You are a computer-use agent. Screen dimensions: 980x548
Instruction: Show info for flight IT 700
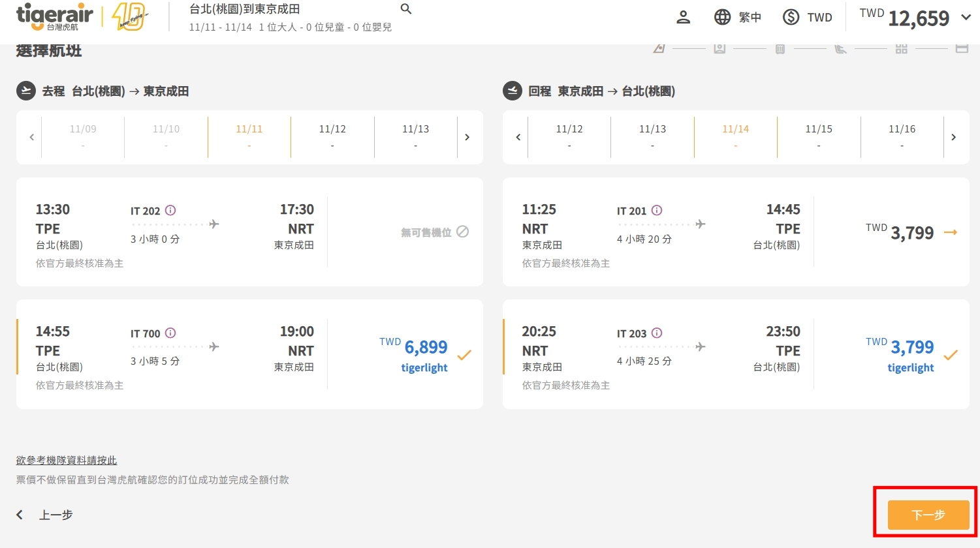click(170, 333)
